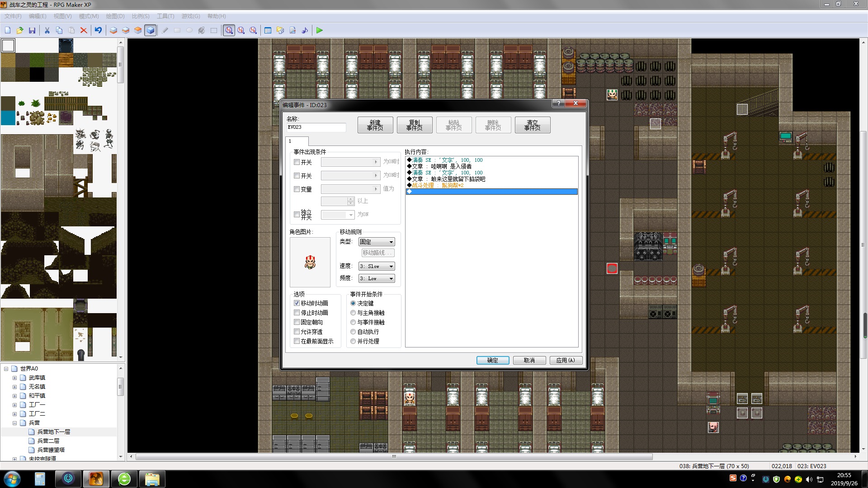Open the 游戏(G) menu
Screen dimensions: 868x488
point(191,16)
